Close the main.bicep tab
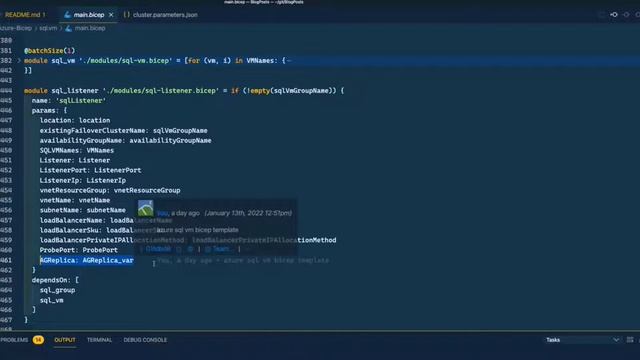Image resolution: width=640 pixels, height=360 pixels. click(111, 15)
